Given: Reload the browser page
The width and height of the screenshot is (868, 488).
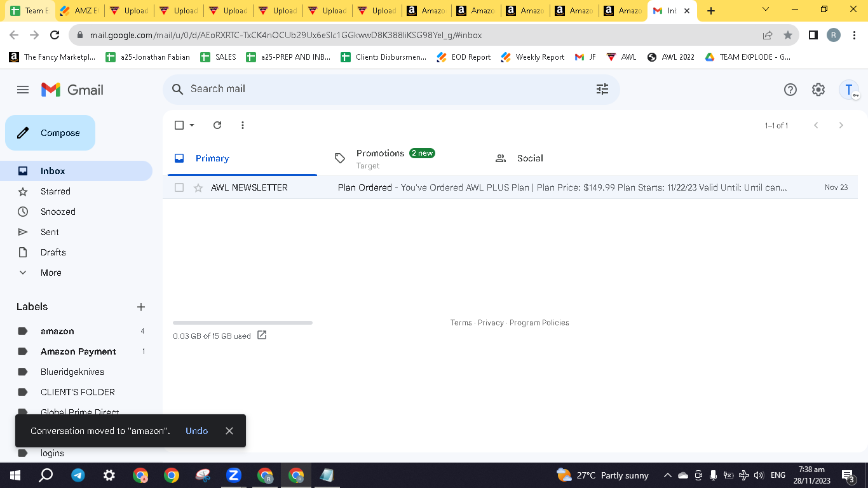Looking at the screenshot, I should tap(55, 35).
